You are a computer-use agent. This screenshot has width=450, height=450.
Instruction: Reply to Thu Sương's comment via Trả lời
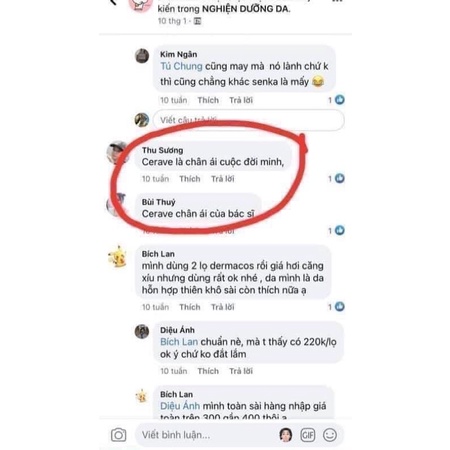point(223,179)
